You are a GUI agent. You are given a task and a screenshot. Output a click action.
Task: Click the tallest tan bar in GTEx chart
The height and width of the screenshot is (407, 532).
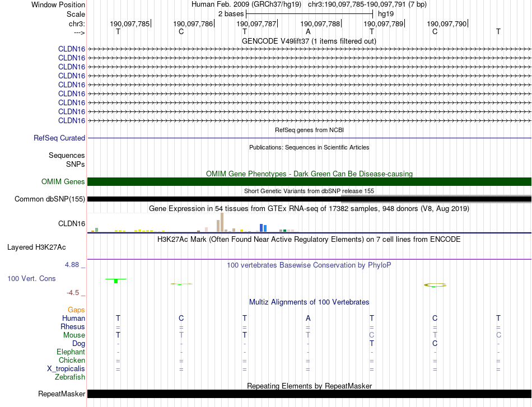222,222
